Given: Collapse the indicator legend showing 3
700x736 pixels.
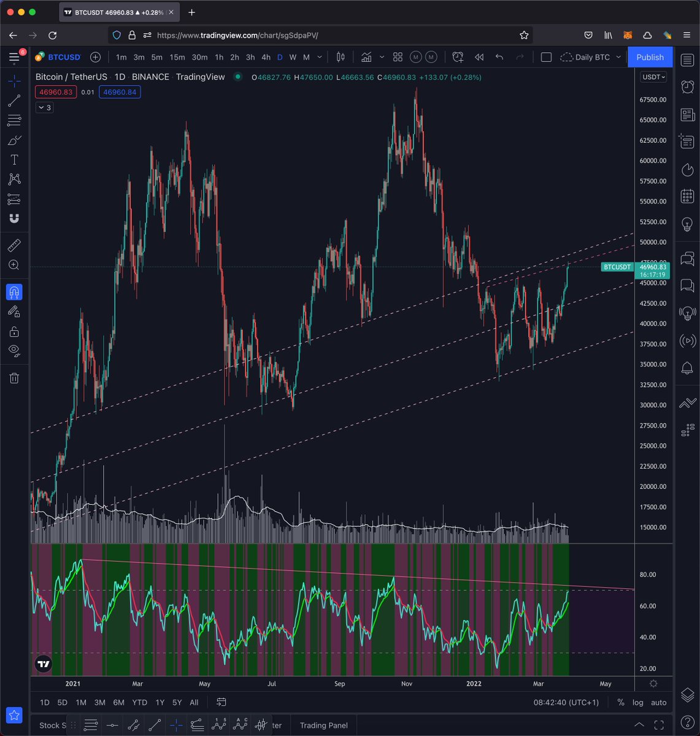Looking at the screenshot, I should click(x=44, y=107).
